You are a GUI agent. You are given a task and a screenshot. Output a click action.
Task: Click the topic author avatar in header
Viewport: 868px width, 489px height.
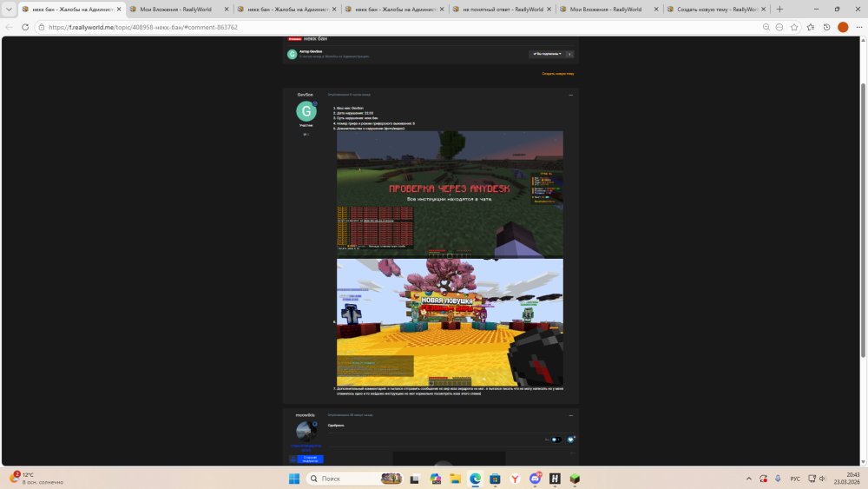click(x=292, y=54)
